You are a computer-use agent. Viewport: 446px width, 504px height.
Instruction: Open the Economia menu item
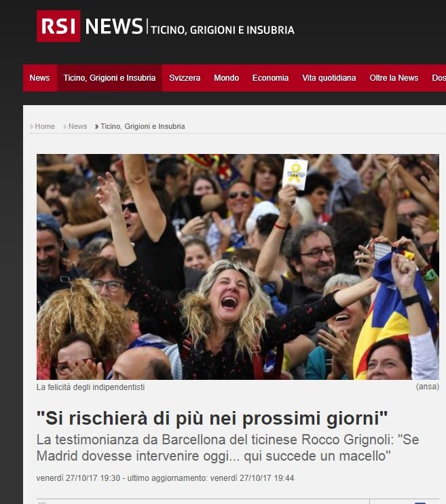pyautogui.click(x=270, y=78)
